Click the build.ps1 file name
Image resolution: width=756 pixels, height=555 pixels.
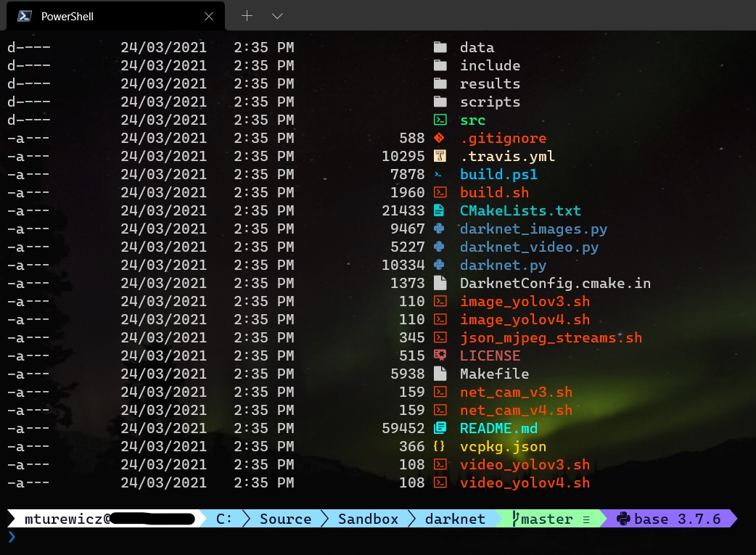click(x=498, y=175)
